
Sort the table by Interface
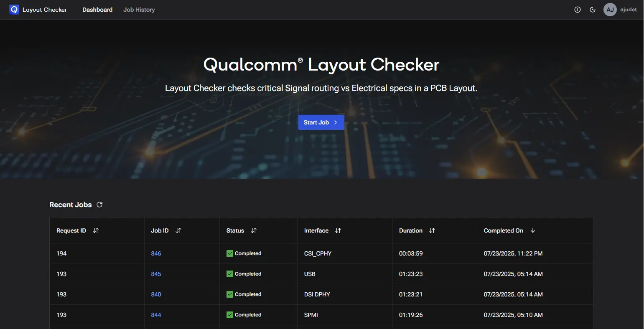(x=338, y=230)
